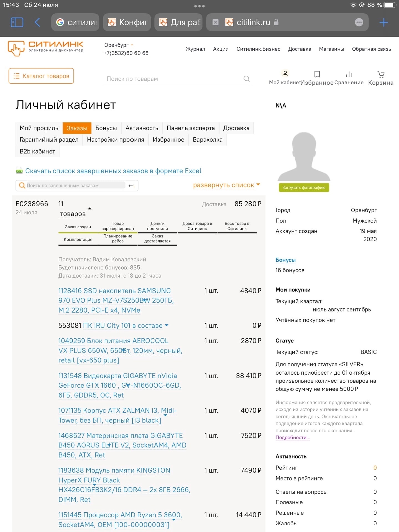Open Каталог товаров menu
The height and width of the screenshot is (532, 399).
coord(41,76)
